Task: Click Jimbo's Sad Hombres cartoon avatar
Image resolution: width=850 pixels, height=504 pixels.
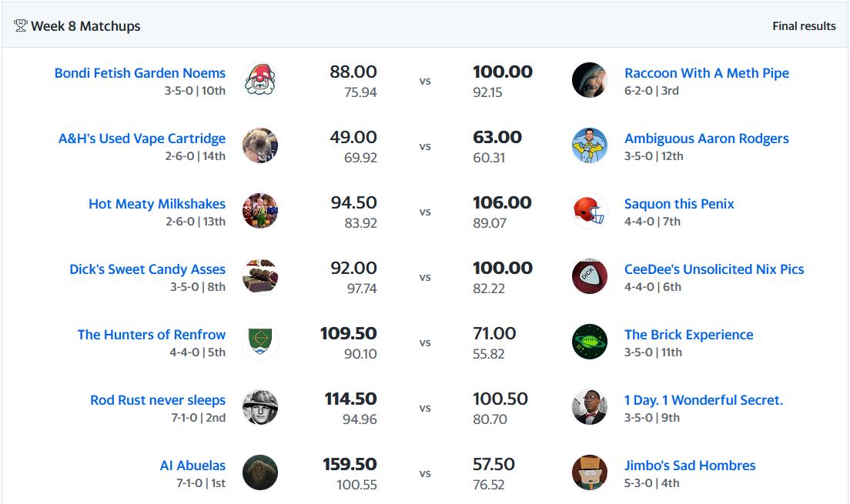Action: (590, 472)
